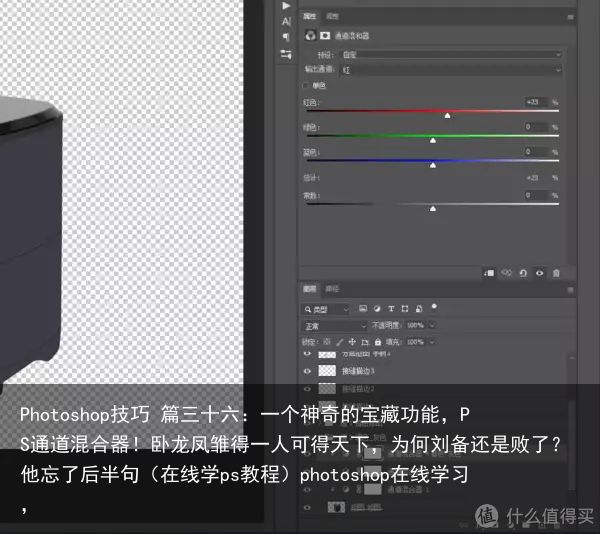Click the 蓝色 blue percentage field
Image resolution: width=600 pixels, height=534 pixels.
pos(536,152)
